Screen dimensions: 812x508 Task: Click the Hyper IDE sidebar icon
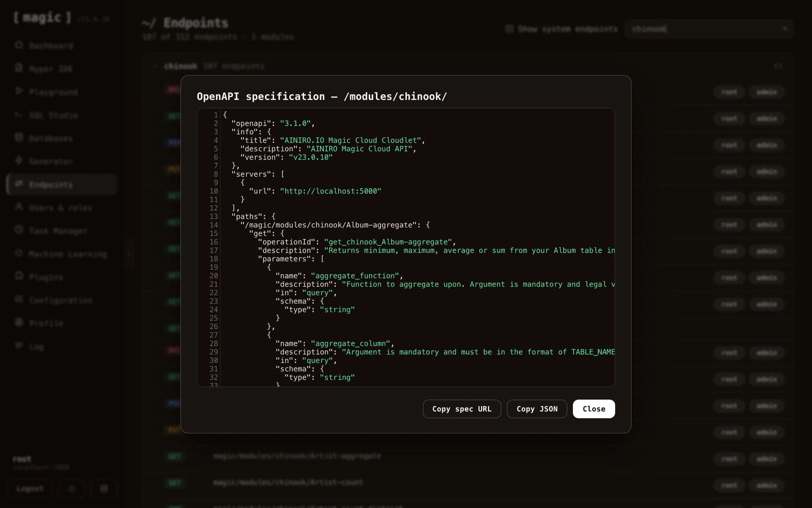pyautogui.click(x=19, y=68)
